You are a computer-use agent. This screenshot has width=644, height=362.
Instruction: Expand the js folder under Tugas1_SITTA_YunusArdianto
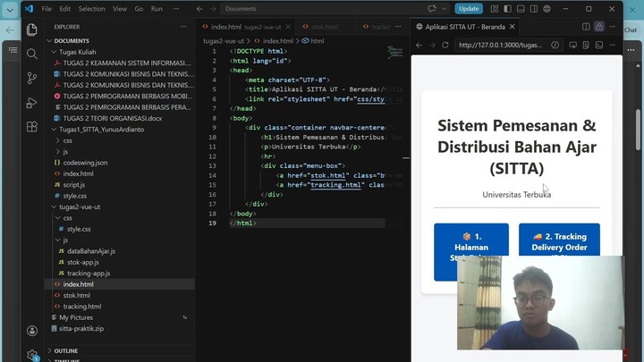click(57, 151)
